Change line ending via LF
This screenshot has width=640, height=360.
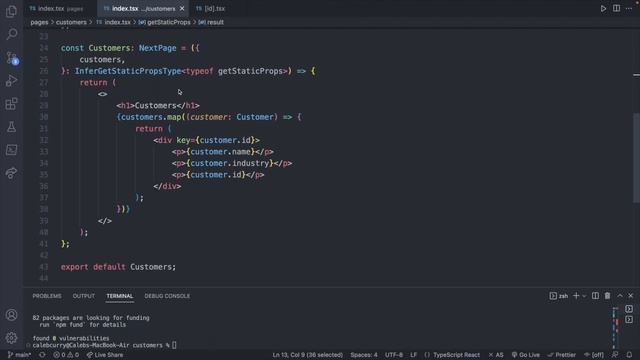click(413, 355)
